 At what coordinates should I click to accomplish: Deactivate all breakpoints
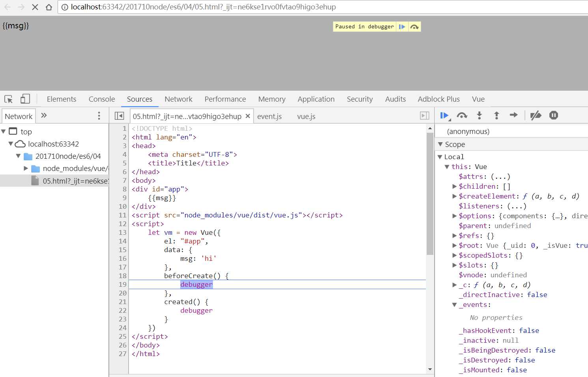[536, 115]
